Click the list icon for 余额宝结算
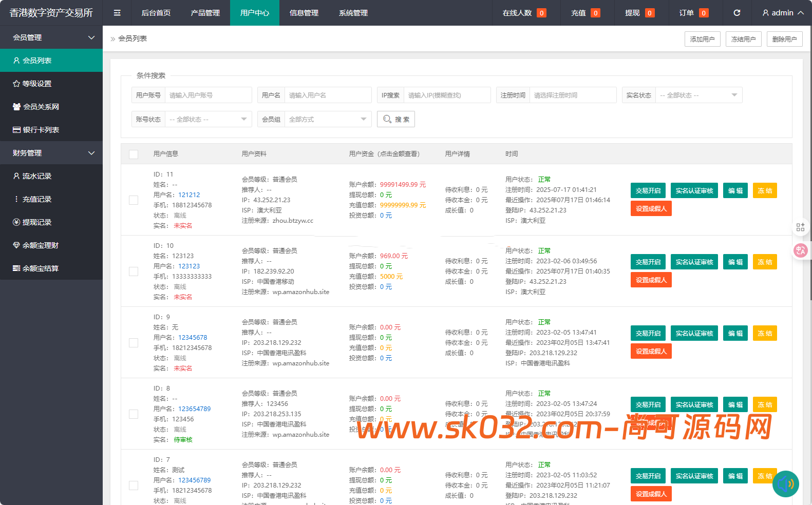Viewport: 812px width, 505px height. [x=16, y=268]
